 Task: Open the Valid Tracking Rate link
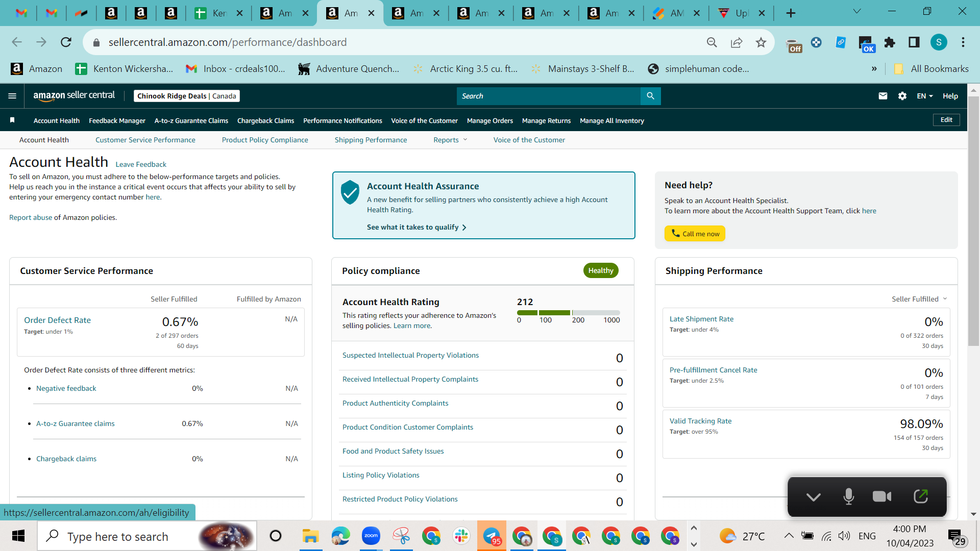click(700, 421)
